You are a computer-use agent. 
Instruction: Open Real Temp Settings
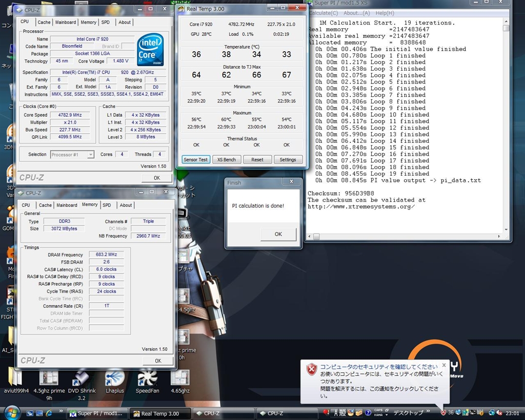[x=288, y=159]
